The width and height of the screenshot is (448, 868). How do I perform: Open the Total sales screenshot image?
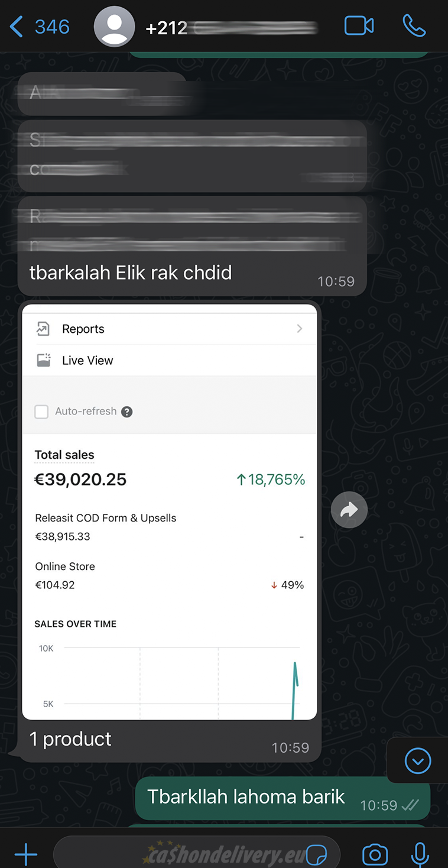170,512
